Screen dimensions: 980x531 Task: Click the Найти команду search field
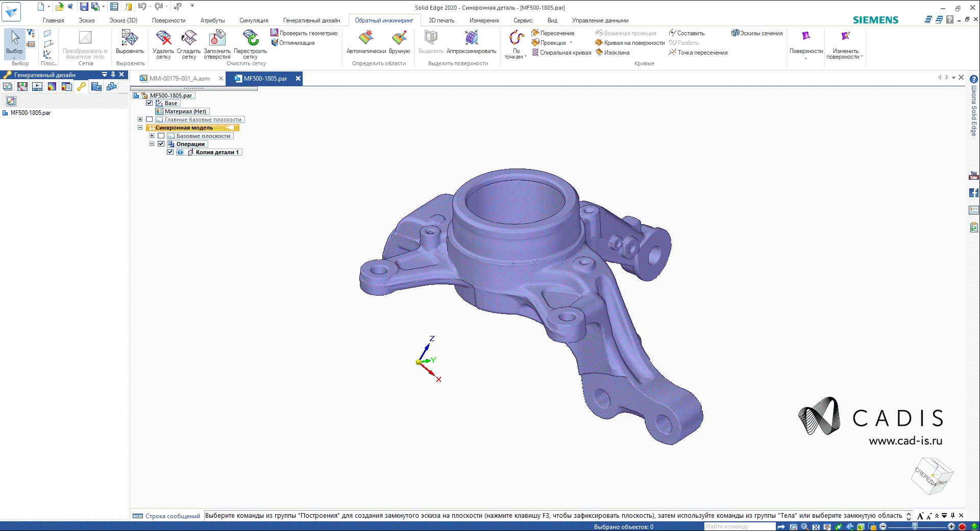tap(740, 527)
